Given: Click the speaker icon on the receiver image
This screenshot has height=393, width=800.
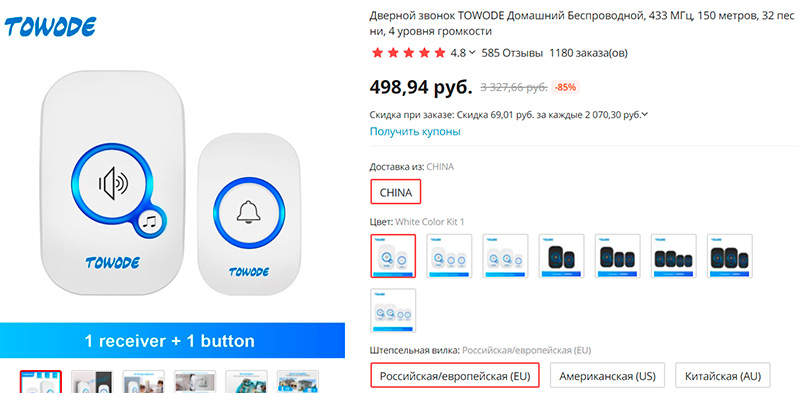Looking at the screenshot, I should pyautogui.click(x=113, y=183).
